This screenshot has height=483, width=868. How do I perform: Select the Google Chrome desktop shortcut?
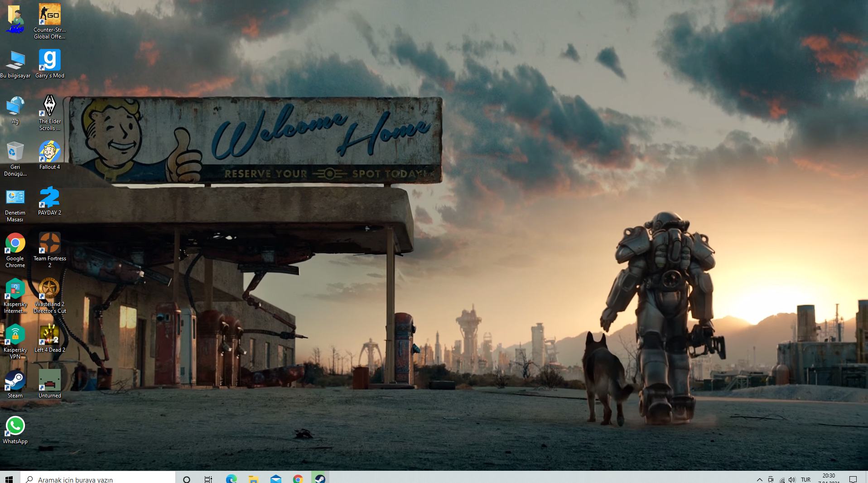click(x=15, y=250)
